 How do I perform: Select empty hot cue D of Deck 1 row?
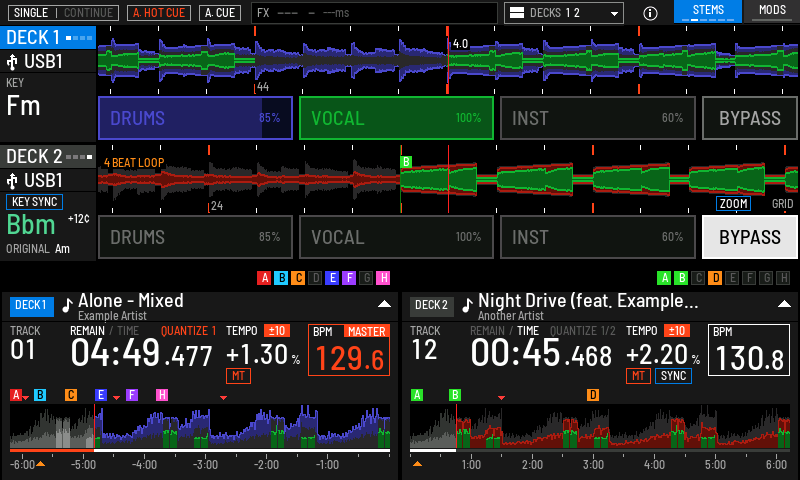pyautogui.click(x=315, y=278)
